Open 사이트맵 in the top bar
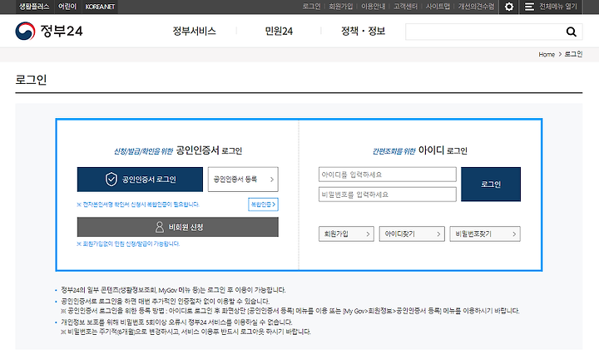Viewport: 599px width, 364px height. click(x=438, y=7)
